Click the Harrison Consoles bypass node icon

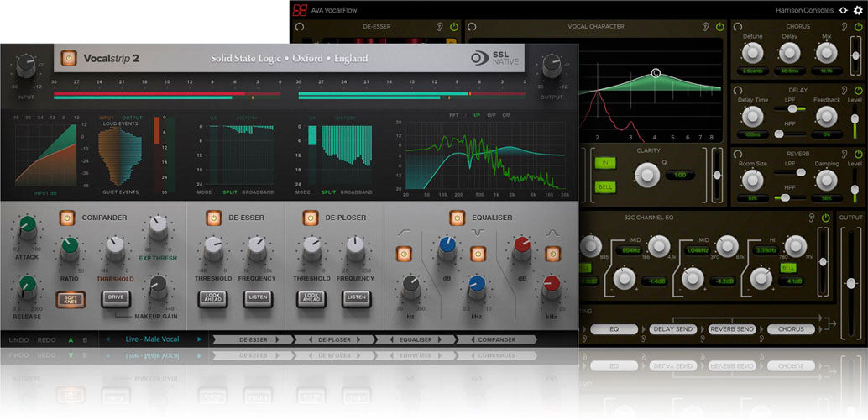(843, 10)
